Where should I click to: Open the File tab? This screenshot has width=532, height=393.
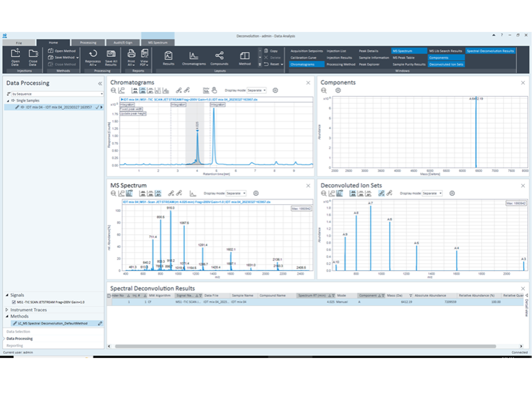pos(19,43)
